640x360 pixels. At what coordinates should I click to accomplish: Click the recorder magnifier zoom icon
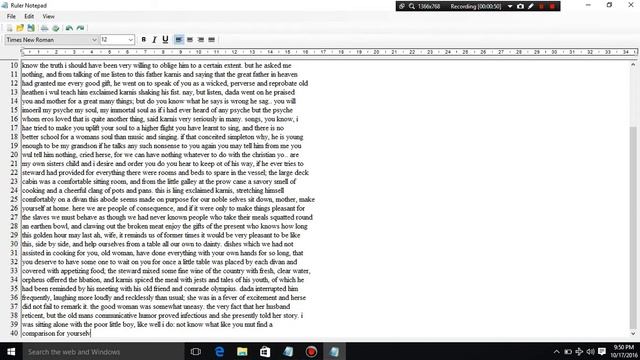pyautogui.click(x=411, y=6)
